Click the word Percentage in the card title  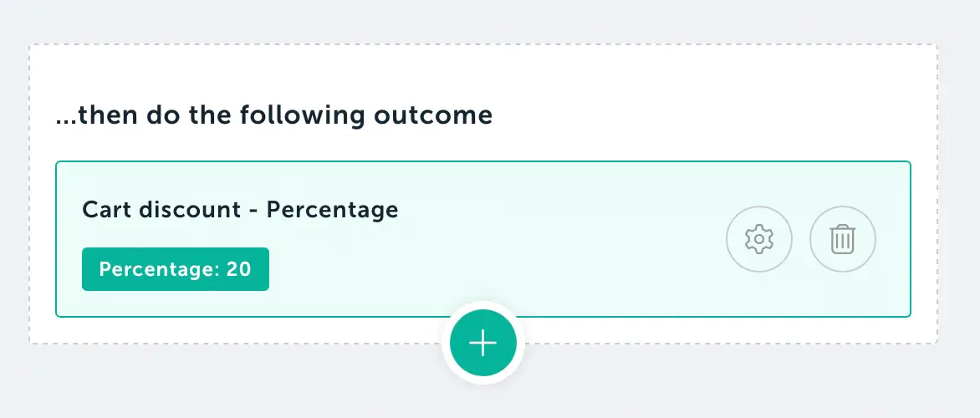point(332,210)
